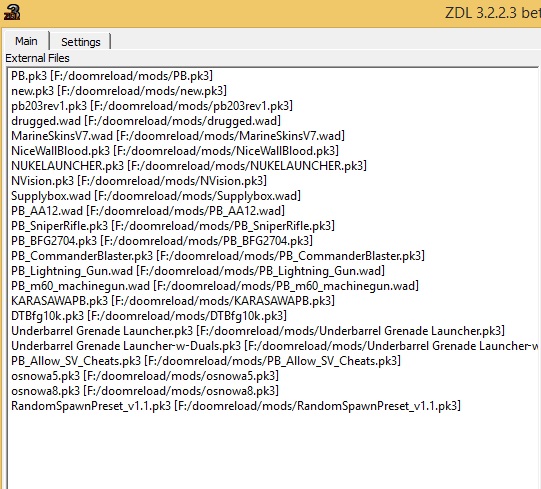This screenshot has height=489, width=541.
Task: Switch to the Main tab
Action: pyautogui.click(x=26, y=41)
